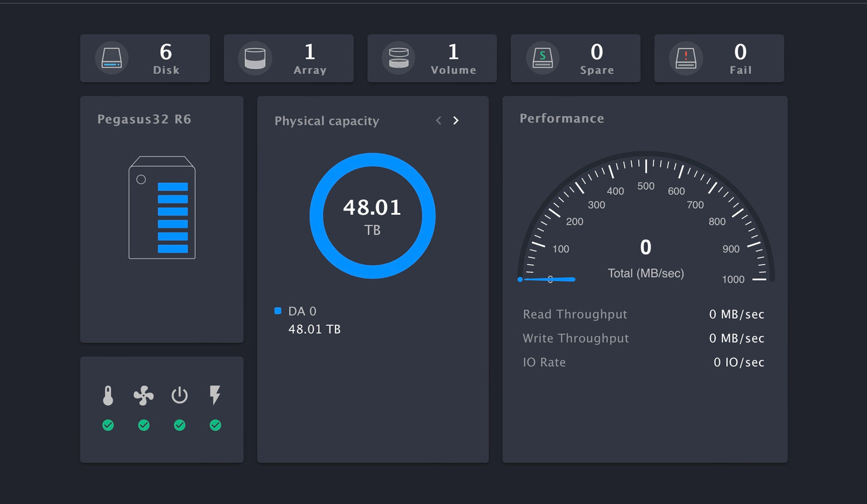Click the Volume stacked disks icon
Image resolution: width=867 pixels, height=504 pixels.
pyautogui.click(x=398, y=58)
